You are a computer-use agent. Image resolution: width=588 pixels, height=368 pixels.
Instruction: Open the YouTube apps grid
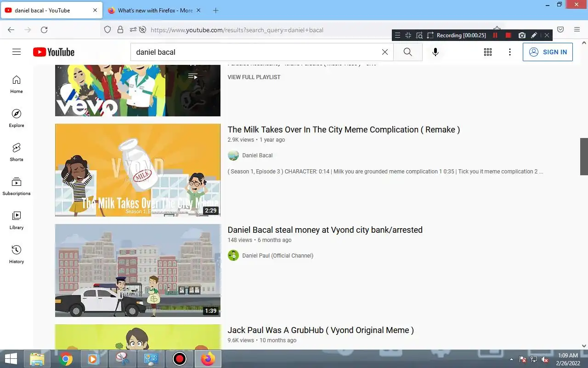click(488, 52)
